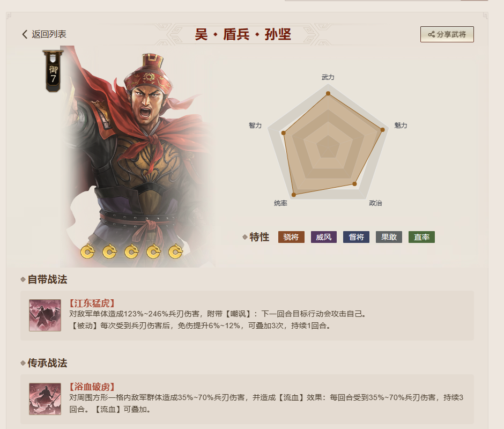This screenshot has height=429, width=504.
Task: Click the 魅力 point on radar chart
Action: (382, 130)
